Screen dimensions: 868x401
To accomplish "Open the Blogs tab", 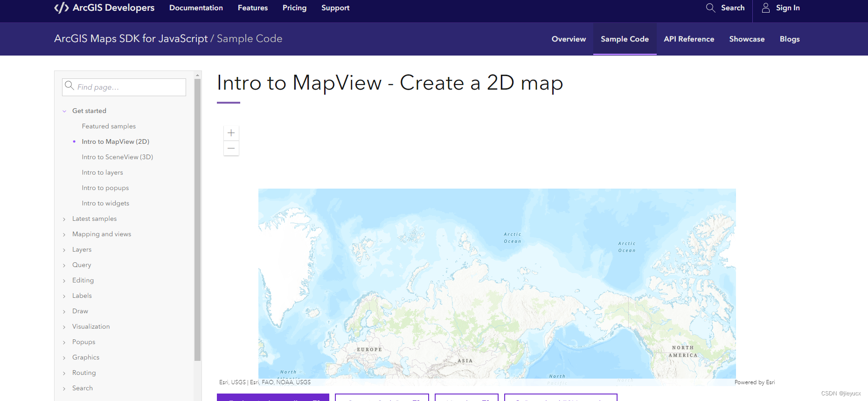I will click(790, 39).
